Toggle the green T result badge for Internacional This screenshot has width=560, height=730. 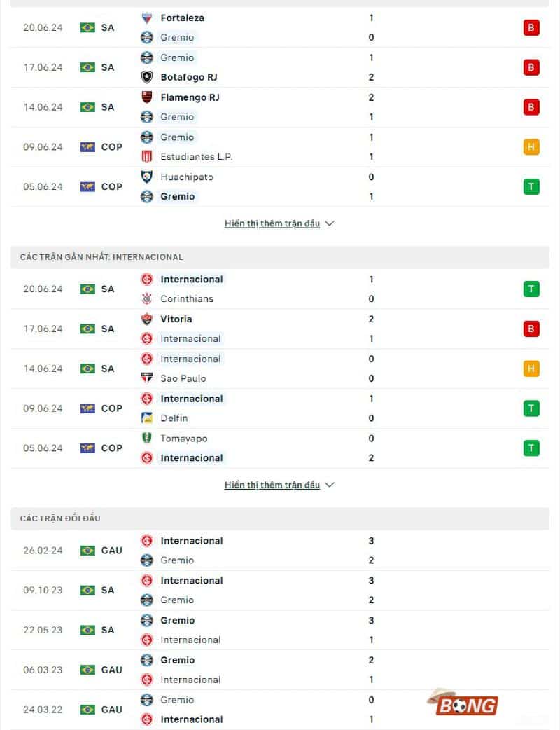point(531,288)
